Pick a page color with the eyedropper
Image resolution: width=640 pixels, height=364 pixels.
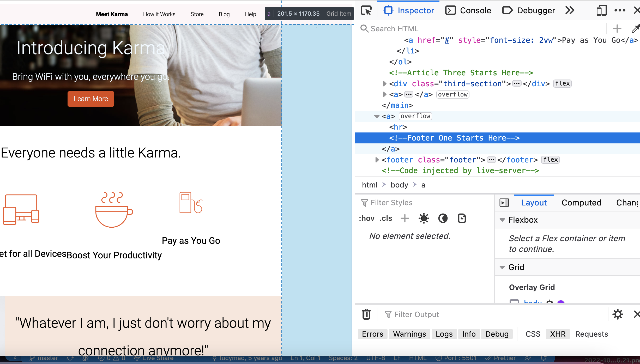point(636,29)
